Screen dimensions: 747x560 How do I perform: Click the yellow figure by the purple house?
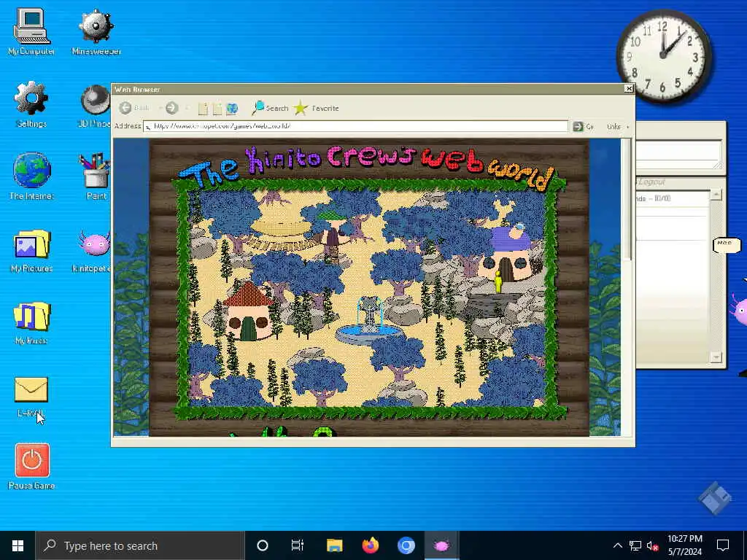pyautogui.click(x=498, y=281)
